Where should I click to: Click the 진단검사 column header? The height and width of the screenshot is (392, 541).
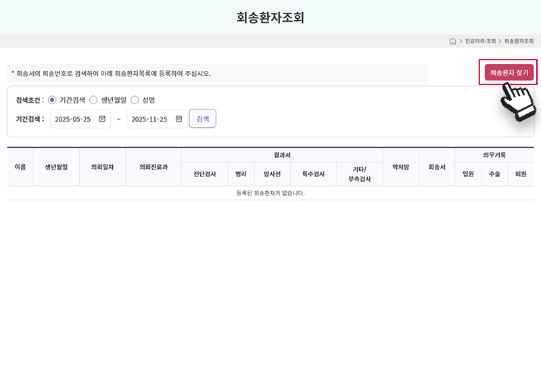[204, 174]
